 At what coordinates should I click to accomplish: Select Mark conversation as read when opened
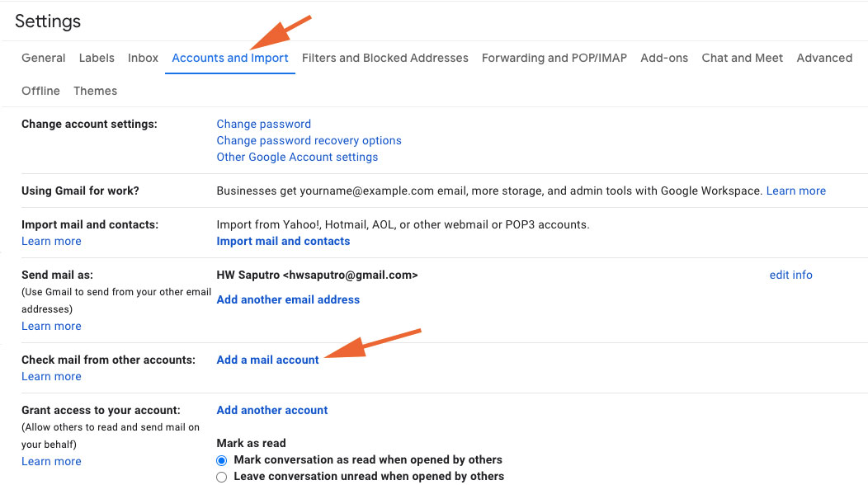221,460
